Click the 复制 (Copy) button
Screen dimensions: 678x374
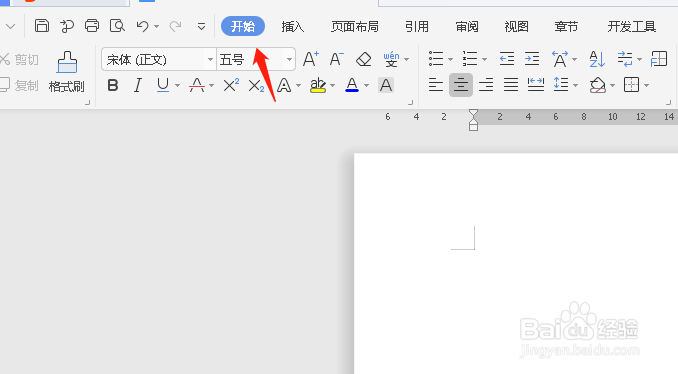click(19, 85)
